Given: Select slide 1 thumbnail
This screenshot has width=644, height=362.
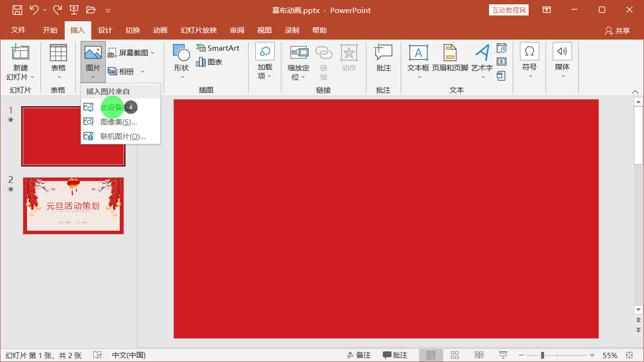Looking at the screenshot, I should click(x=73, y=137).
